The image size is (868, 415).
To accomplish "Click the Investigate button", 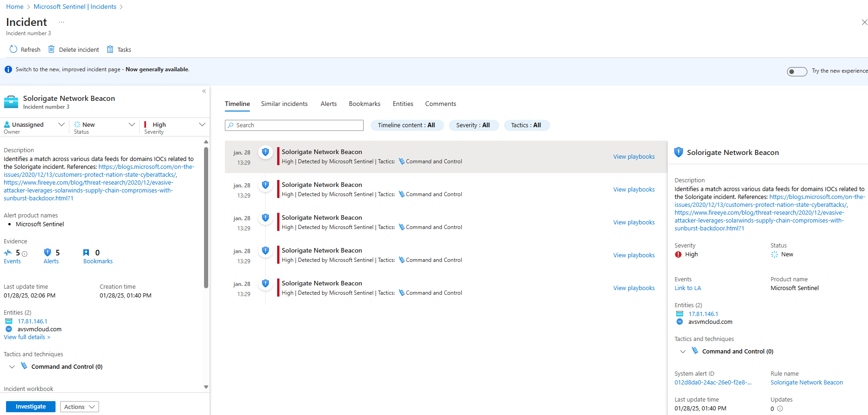I will [31, 407].
